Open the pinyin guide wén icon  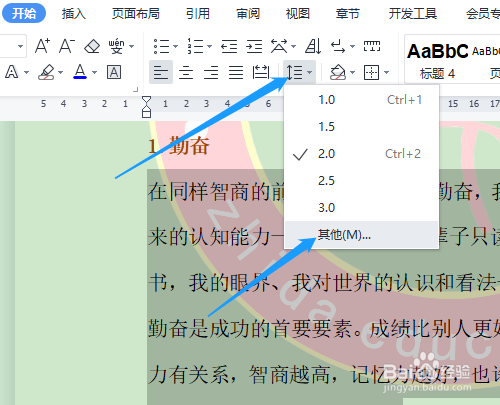tap(116, 46)
